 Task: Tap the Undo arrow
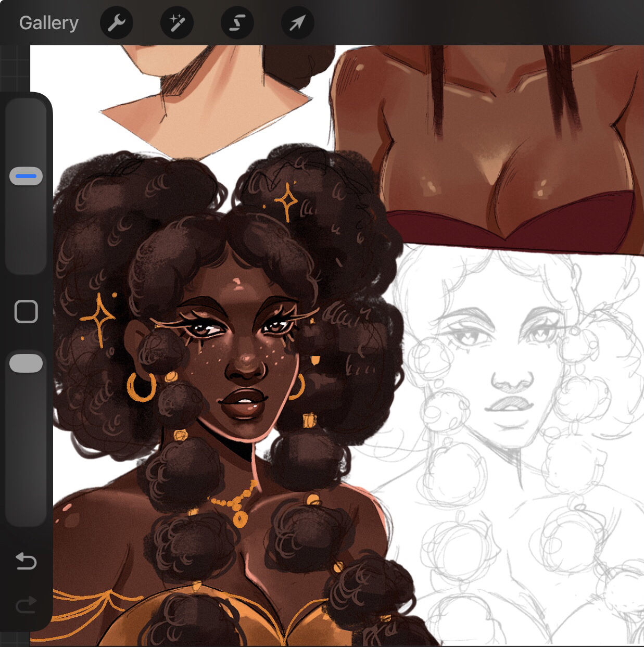(x=26, y=561)
